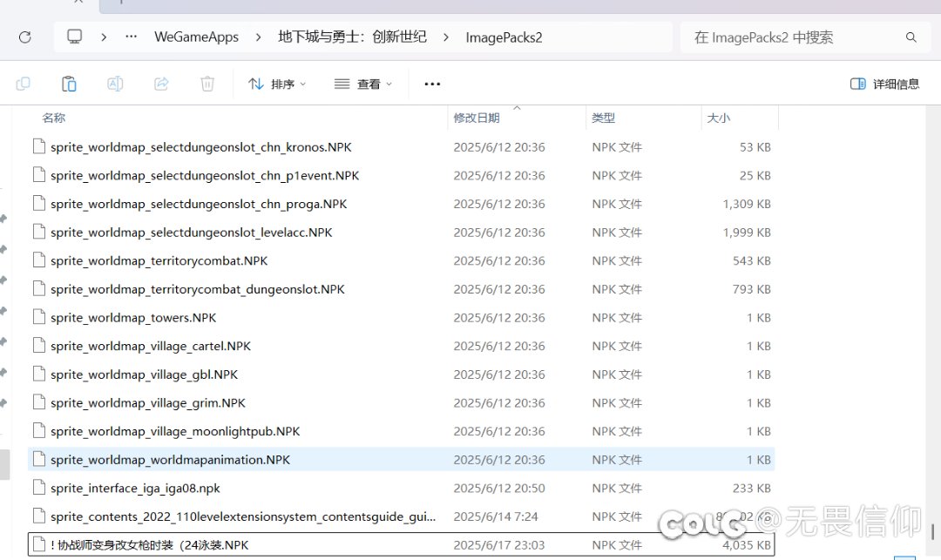The image size is (941, 560).
Task: Click file icon of iga08.npk row
Action: [39, 488]
